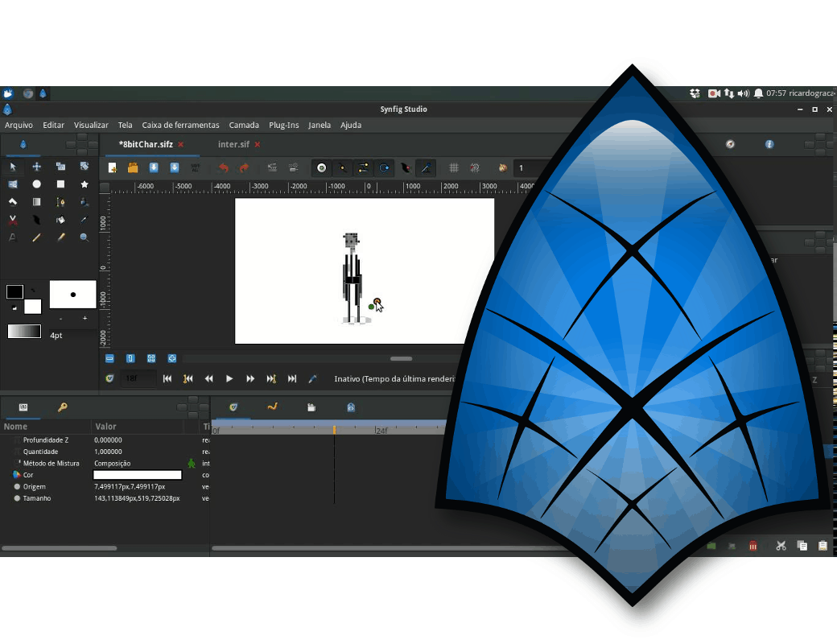Switch to the inter.sif tab
Image resolution: width=837 pixels, height=644 pixels.
coord(233,144)
